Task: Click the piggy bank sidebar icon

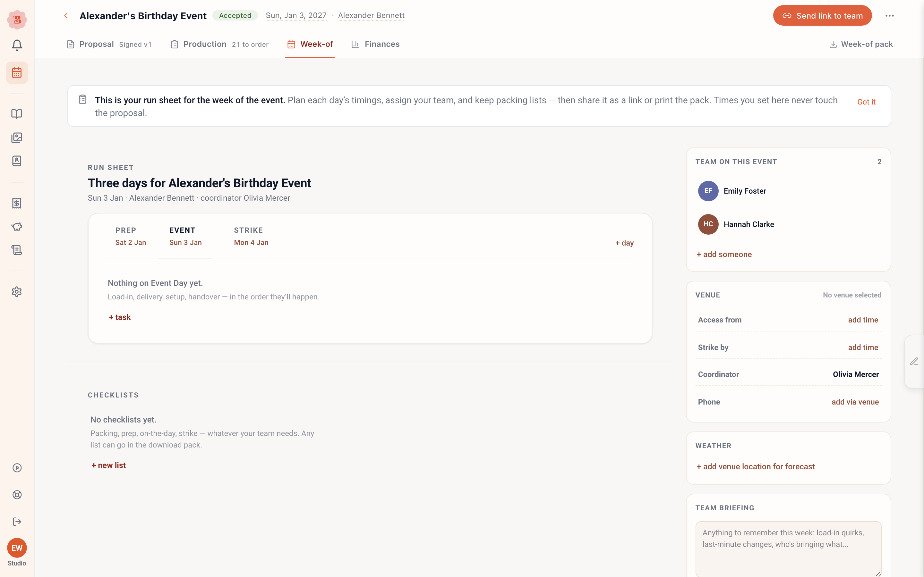Action: pos(17,227)
